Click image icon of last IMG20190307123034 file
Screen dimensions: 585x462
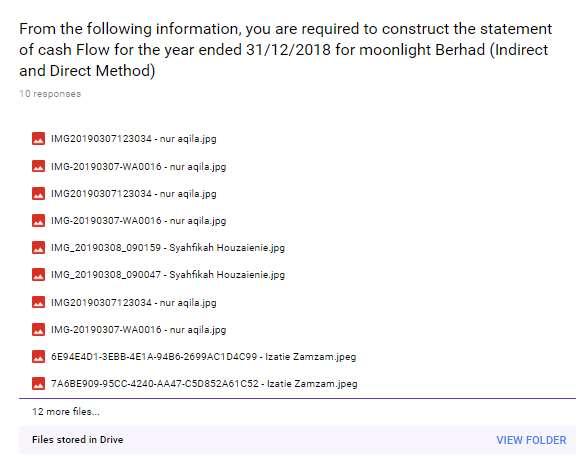38,302
